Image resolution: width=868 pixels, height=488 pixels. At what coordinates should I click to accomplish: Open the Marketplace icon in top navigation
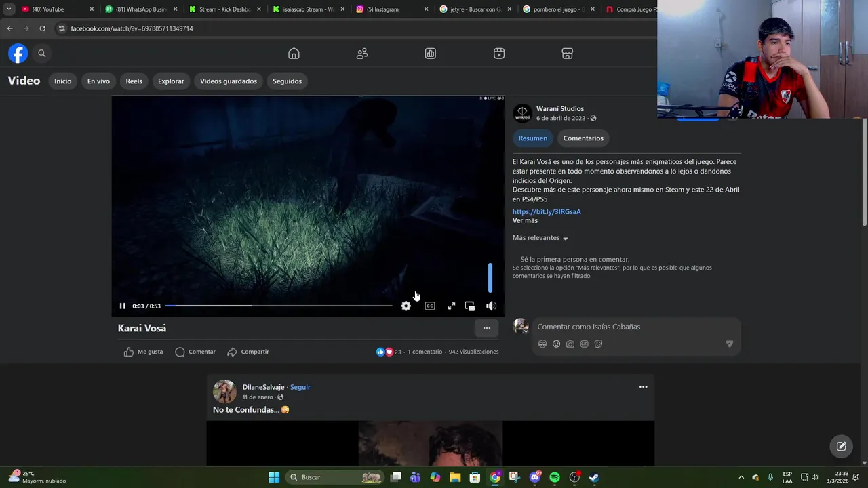tap(568, 54)
